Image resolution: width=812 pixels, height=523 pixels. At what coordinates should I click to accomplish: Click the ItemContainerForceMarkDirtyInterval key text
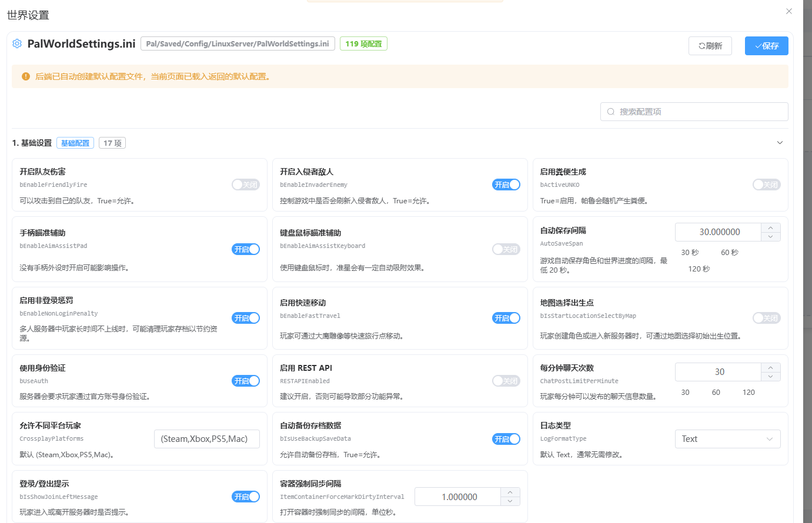click(342, 497)
